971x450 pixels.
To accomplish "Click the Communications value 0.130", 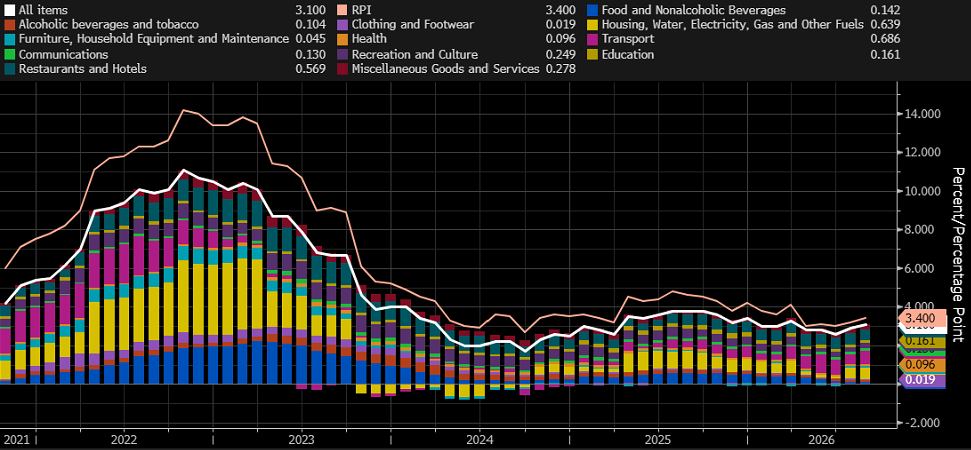I will pos(311,54).
